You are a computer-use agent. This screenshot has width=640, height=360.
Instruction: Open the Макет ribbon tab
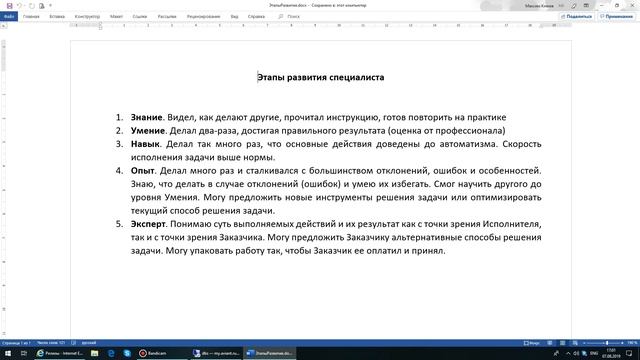(x=116, y=17)
